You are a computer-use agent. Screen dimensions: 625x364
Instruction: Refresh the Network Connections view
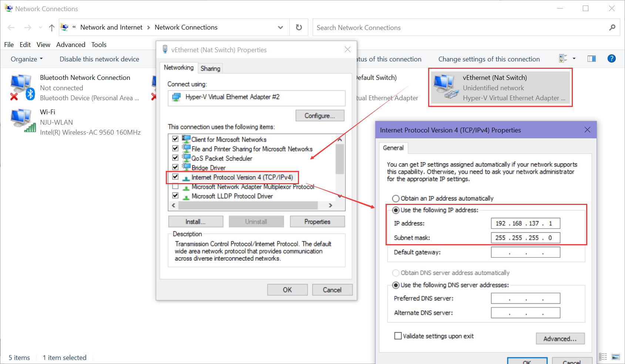pyautogui.click(x=299, y=27)
